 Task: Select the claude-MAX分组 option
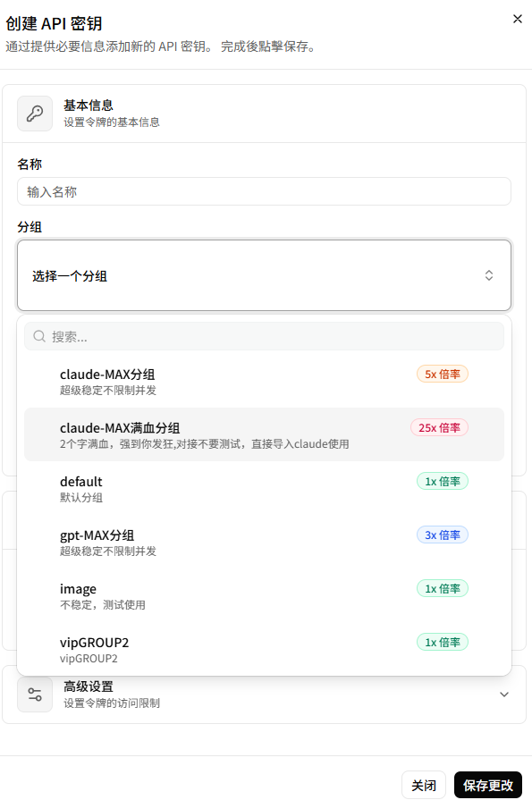tap(264, 381)
